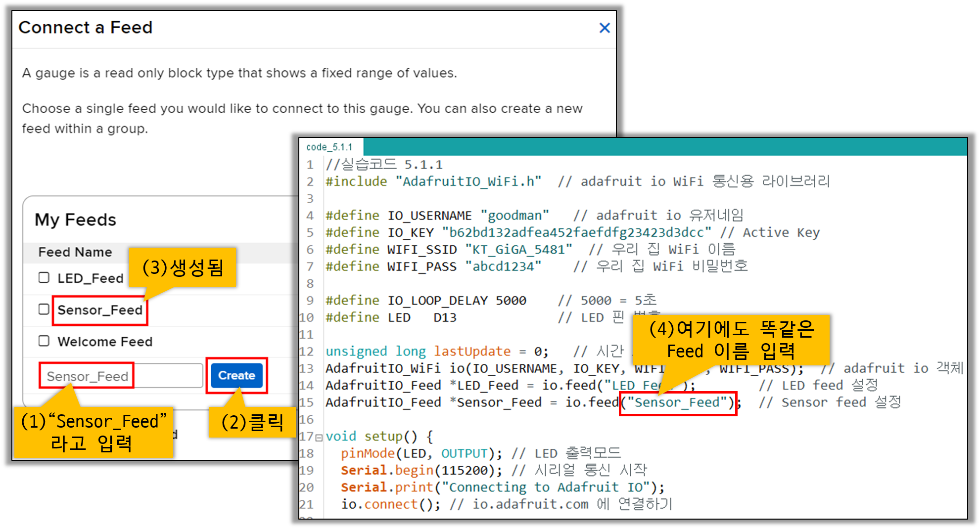The width and height of the screenshot is (980, 529).
Task: Click the LED_Feed name in My Feeds
Action: (x=91, y=278)
